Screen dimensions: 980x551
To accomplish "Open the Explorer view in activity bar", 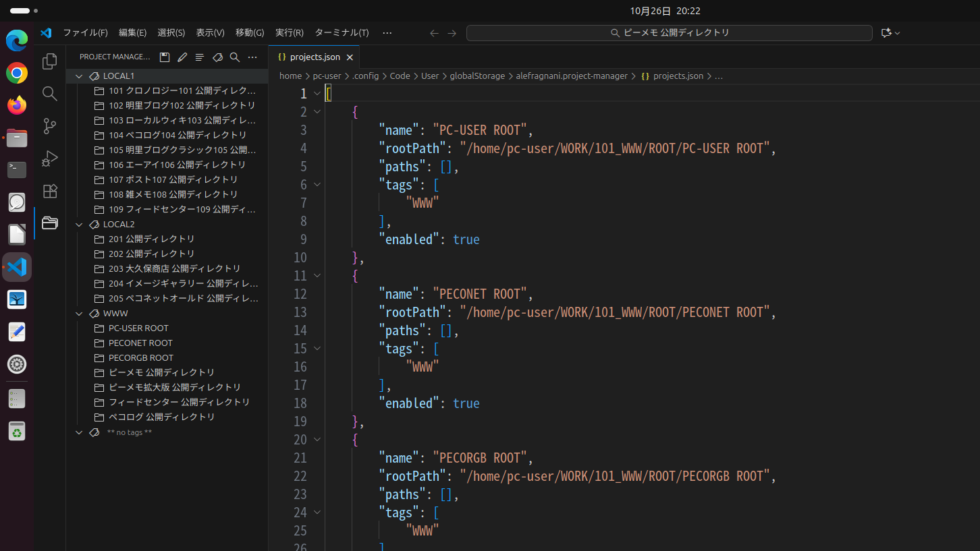I will coord(49,61).
